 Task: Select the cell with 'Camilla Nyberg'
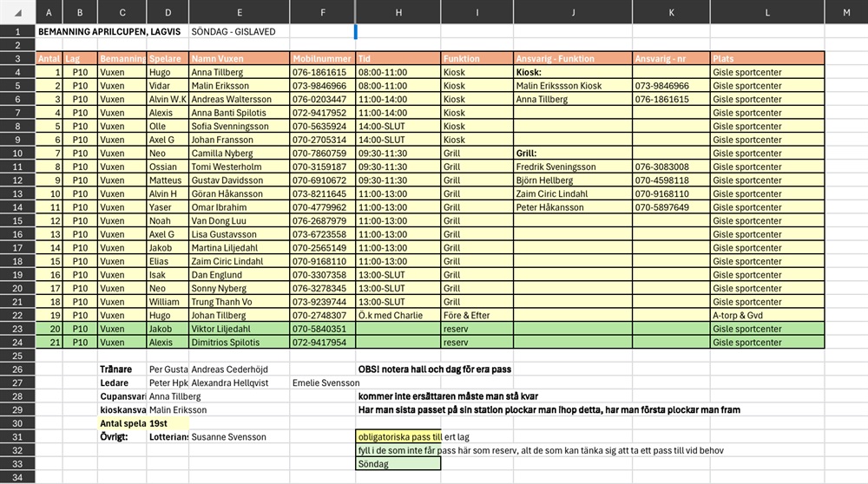click(x=239, y=154)
